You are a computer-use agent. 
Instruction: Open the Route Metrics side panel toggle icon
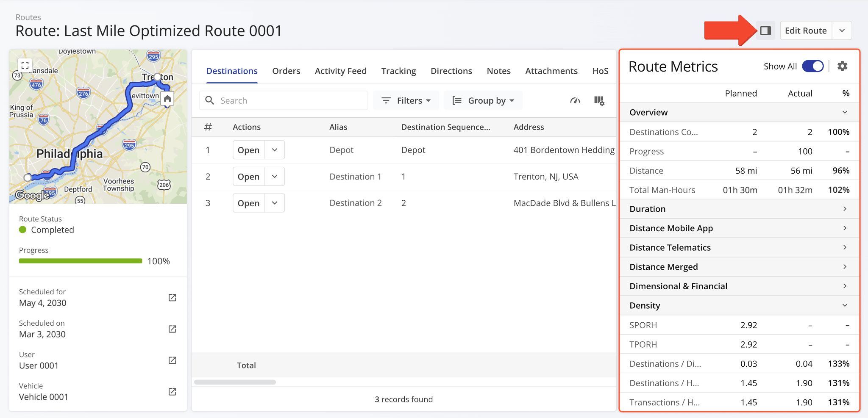pos(765,30)
